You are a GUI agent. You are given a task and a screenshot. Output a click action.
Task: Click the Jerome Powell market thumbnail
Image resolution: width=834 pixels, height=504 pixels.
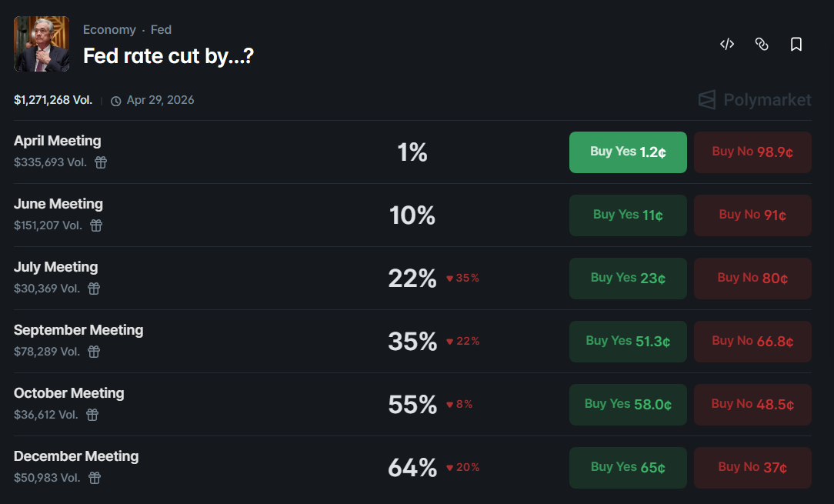click(41, 43)
